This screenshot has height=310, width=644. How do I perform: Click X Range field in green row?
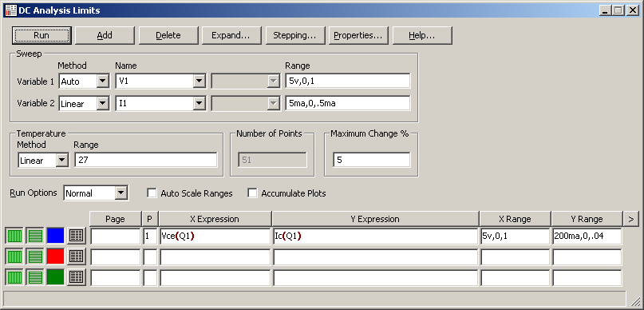click(516, 278)
